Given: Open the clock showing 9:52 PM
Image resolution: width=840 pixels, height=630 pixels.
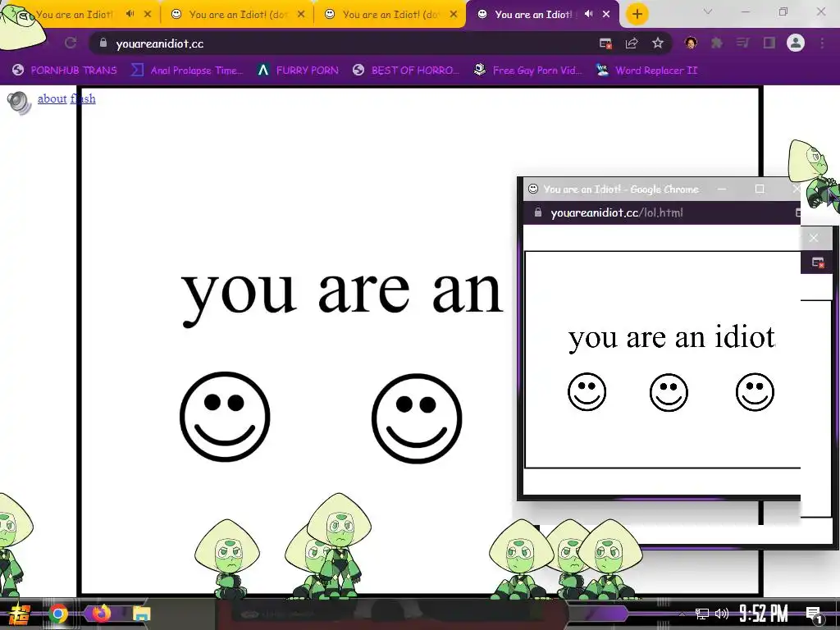Looking at the screenshot, I should (x=764, y=614).
